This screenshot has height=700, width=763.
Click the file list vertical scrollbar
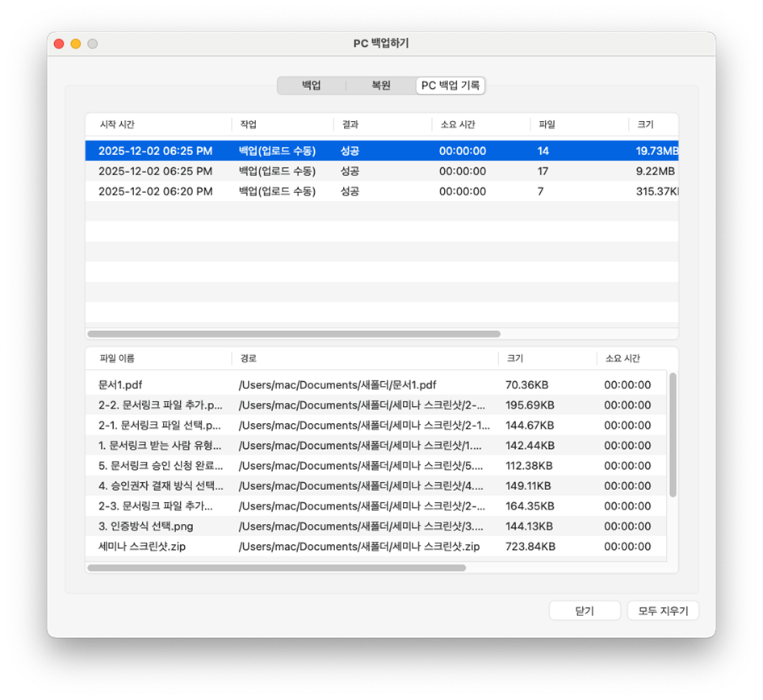coord(673,434)
